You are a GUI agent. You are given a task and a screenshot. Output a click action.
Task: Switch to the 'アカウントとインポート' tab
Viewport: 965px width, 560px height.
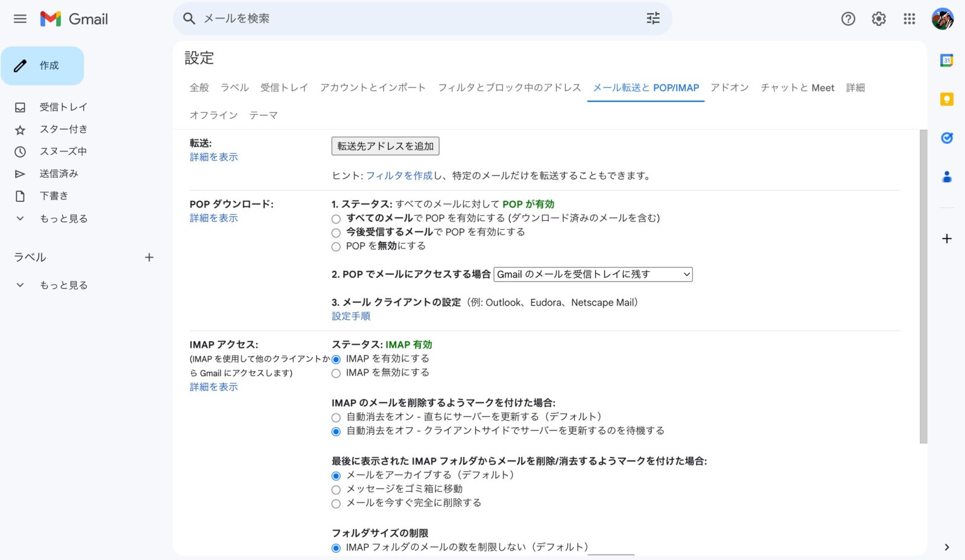point(373,87)
